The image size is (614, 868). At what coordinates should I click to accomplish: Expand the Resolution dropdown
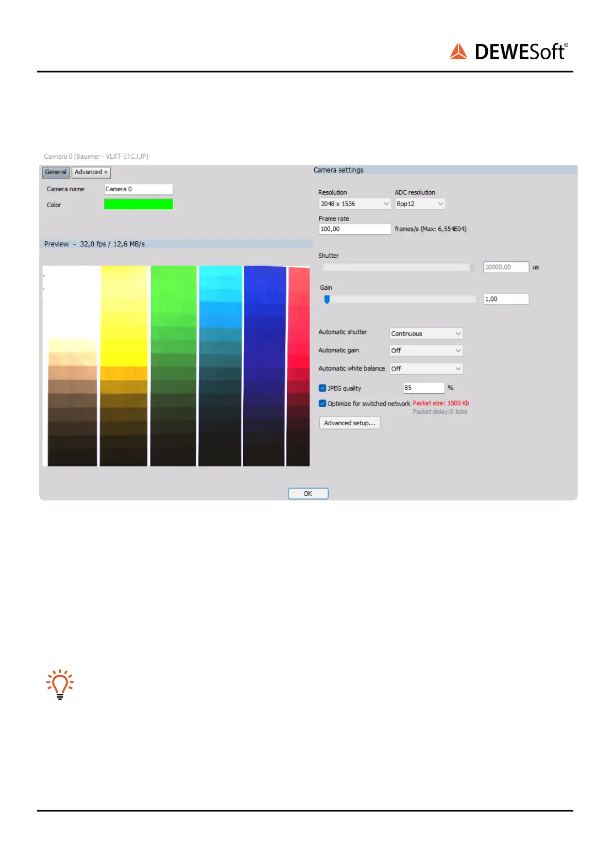355,204
